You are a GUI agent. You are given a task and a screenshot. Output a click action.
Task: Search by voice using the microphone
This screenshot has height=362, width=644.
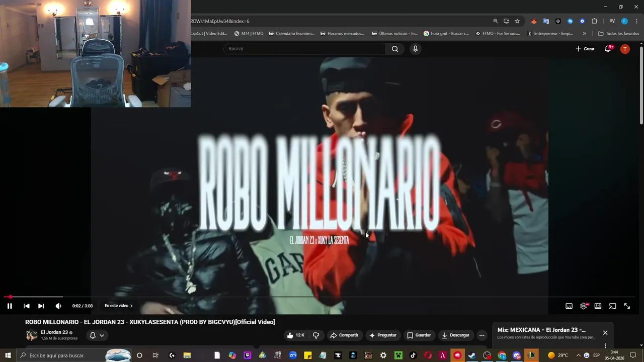(415, 49)
